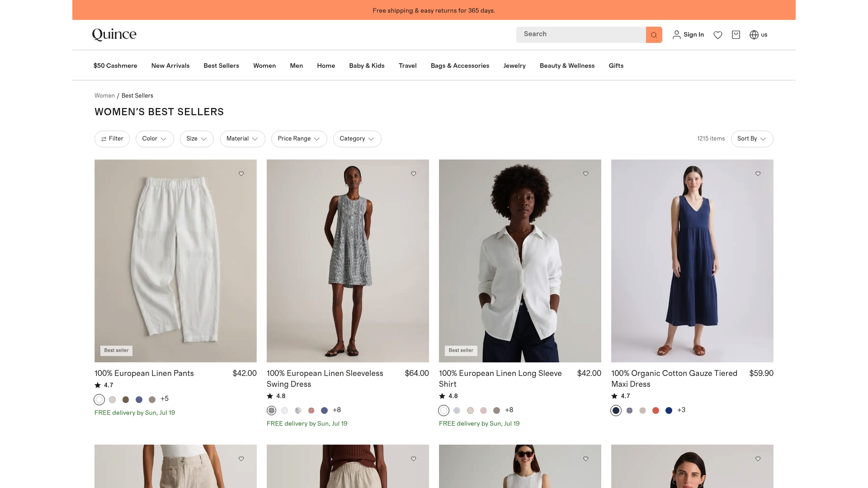Viewport: 868px width, 488px height.
Task: Open the Baby & Kids menu
Action: [367, 66]
